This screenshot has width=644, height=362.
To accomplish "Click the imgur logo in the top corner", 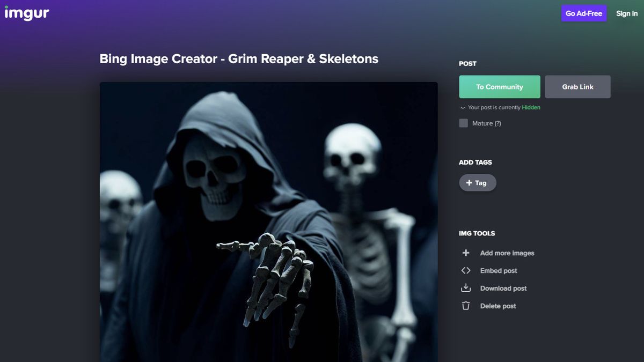I will [27, 13].
